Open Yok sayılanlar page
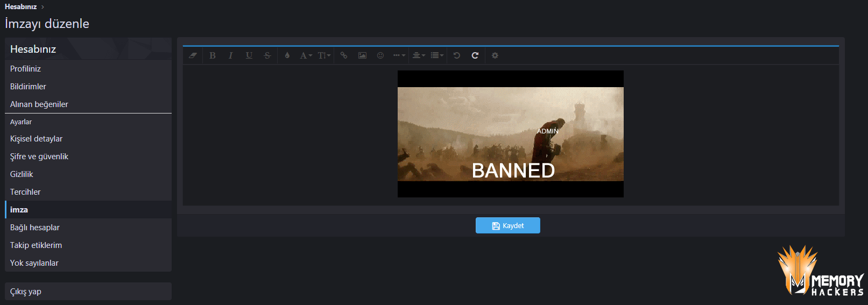 pyautogui.click(x=88, y=263)
